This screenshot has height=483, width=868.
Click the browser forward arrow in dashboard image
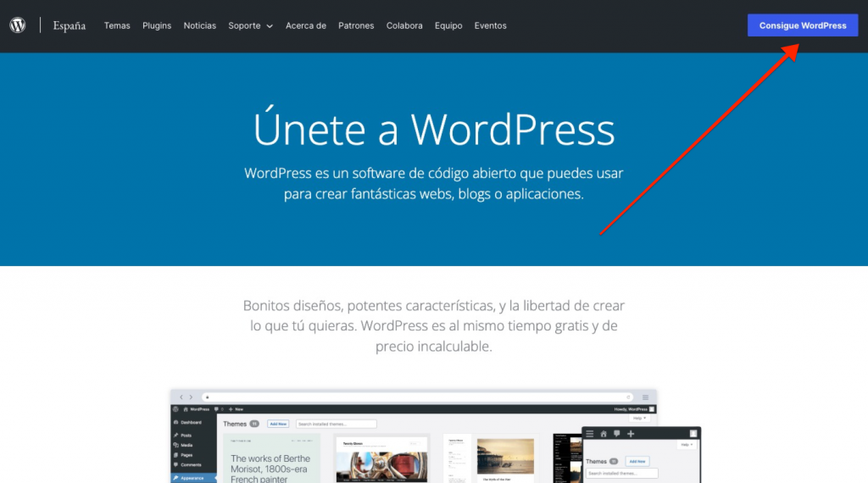point(191,397)
